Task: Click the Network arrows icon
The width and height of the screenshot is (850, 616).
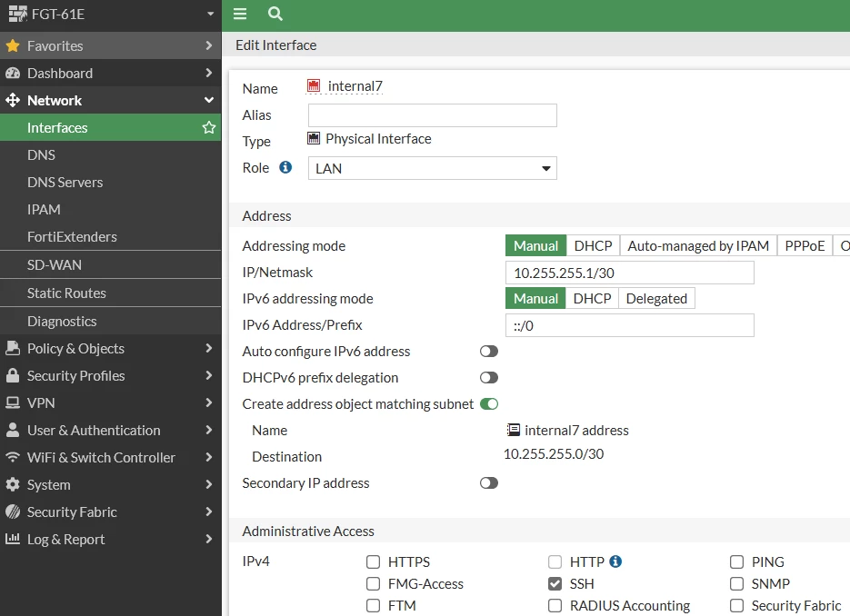Action: point(13,100)
